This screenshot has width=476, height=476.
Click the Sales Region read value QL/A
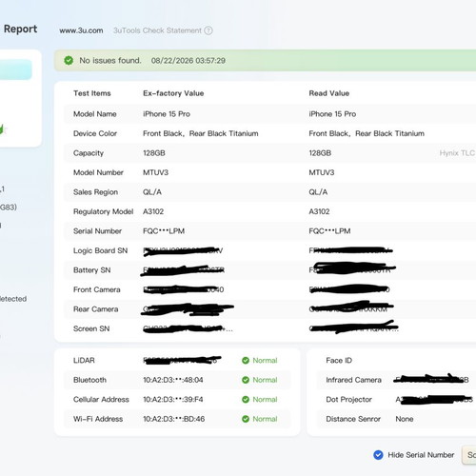tap(318, 192)
